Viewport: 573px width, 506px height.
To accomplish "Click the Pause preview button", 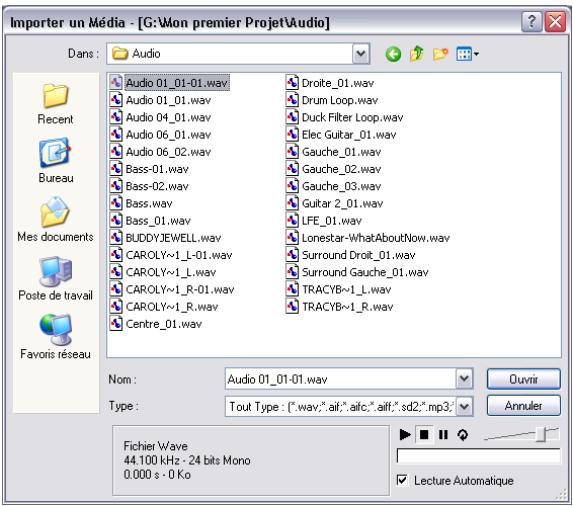I will (x=443, y=434).
